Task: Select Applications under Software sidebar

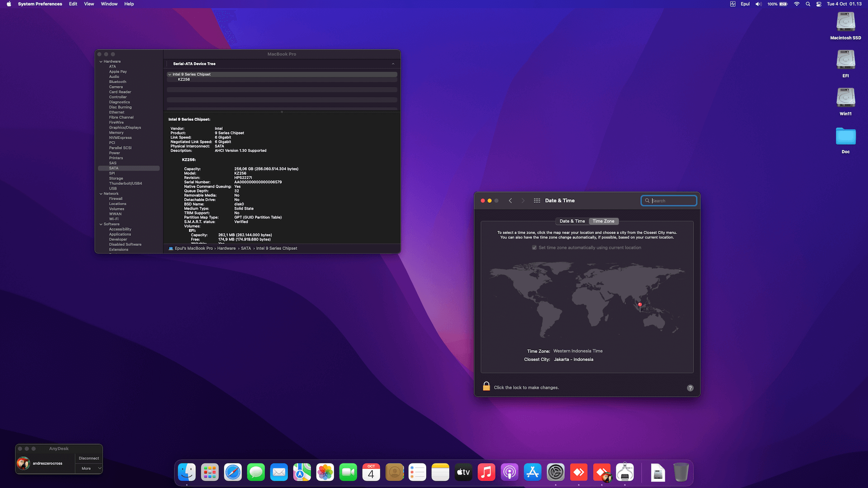Action: coord(120,235)
